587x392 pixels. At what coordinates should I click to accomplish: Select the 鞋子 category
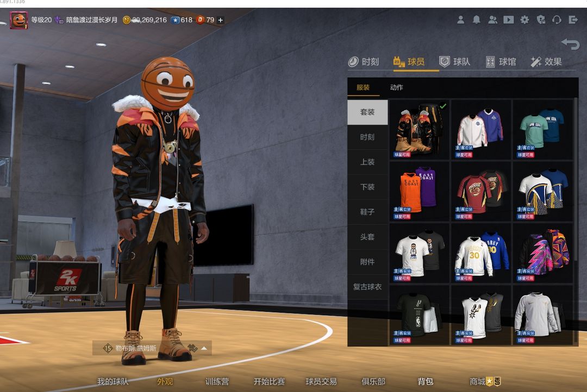pyautogui.click(x=367, y=212)
